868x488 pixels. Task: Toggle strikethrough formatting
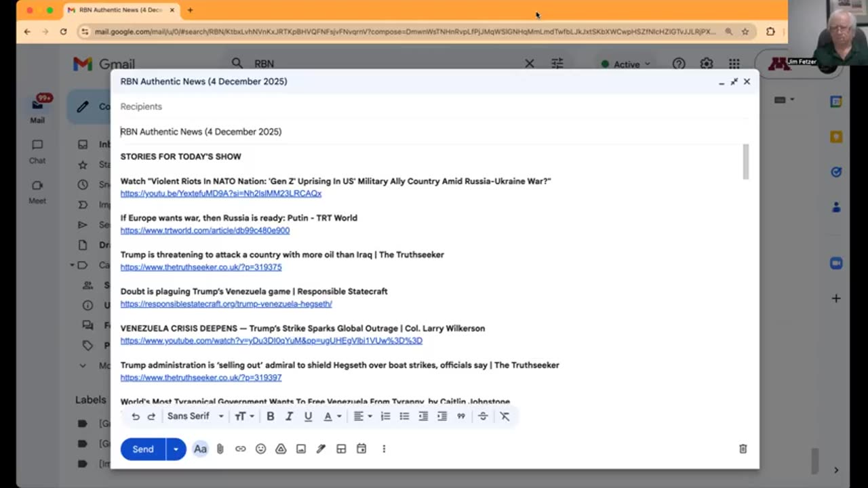pos(483,416)
